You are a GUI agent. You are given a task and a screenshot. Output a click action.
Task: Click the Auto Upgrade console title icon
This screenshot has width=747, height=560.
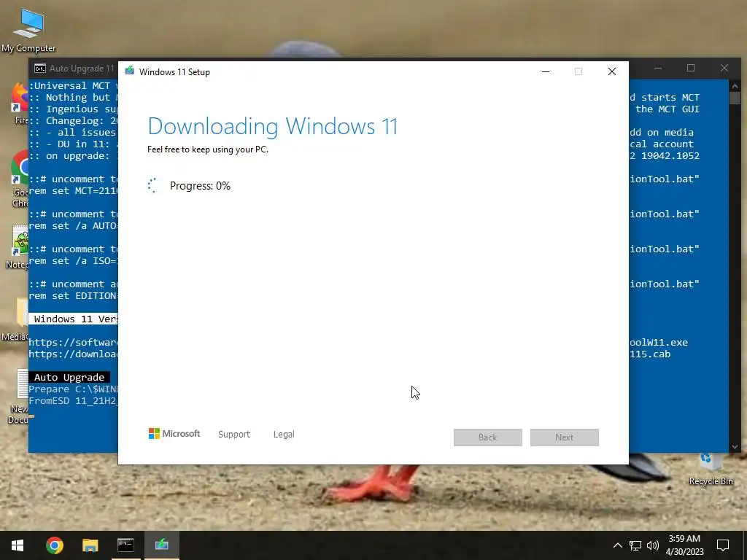(x=40, y=68)
